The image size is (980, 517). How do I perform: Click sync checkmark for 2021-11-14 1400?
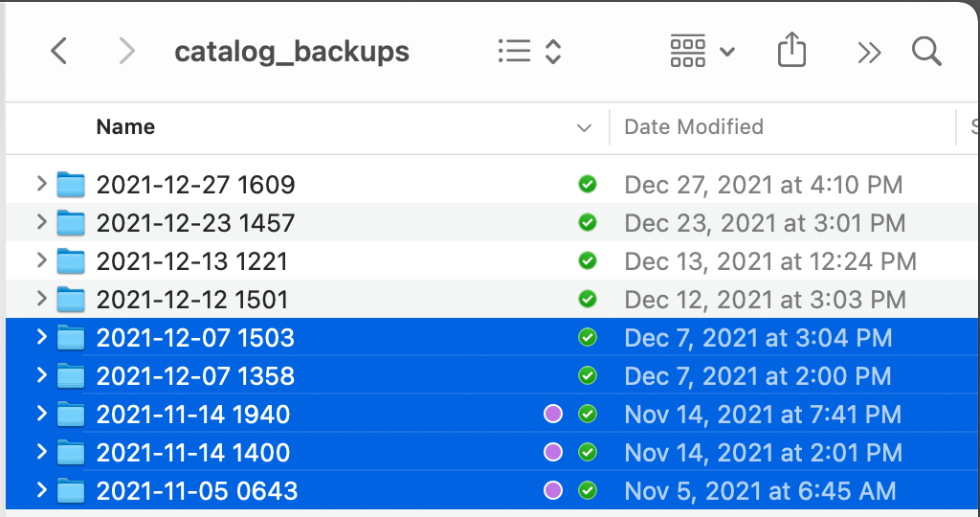pyautogui.click(x=588, y=453)
